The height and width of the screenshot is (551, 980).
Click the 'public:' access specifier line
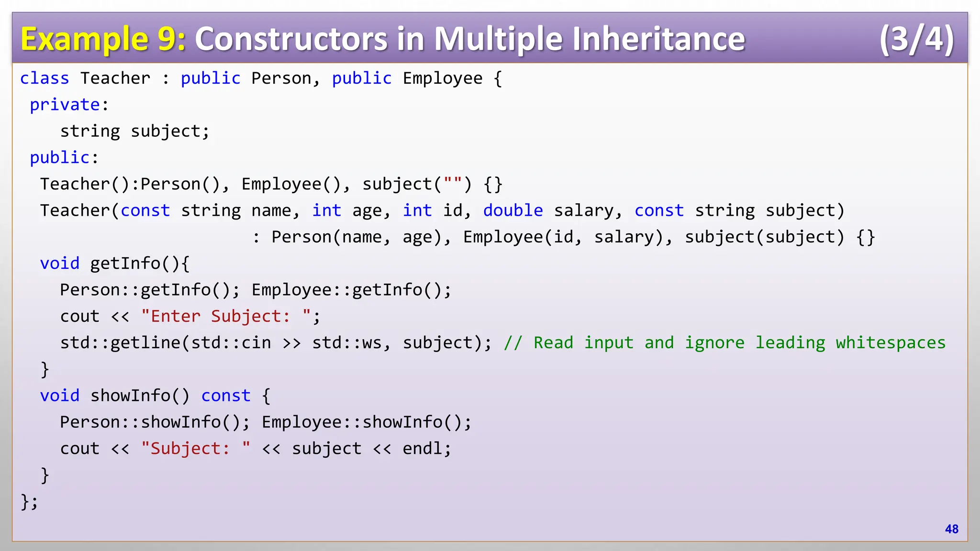[64, 157]
